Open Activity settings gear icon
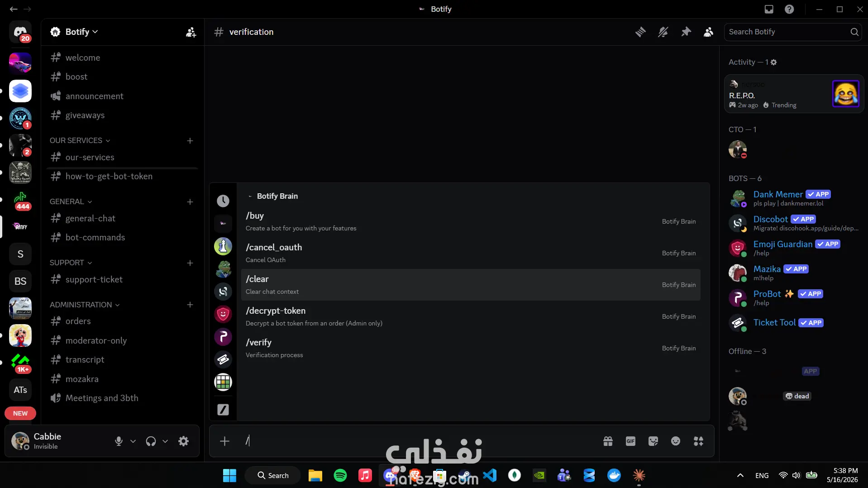This screenshot has width=868, height=488. coord(774,62)
